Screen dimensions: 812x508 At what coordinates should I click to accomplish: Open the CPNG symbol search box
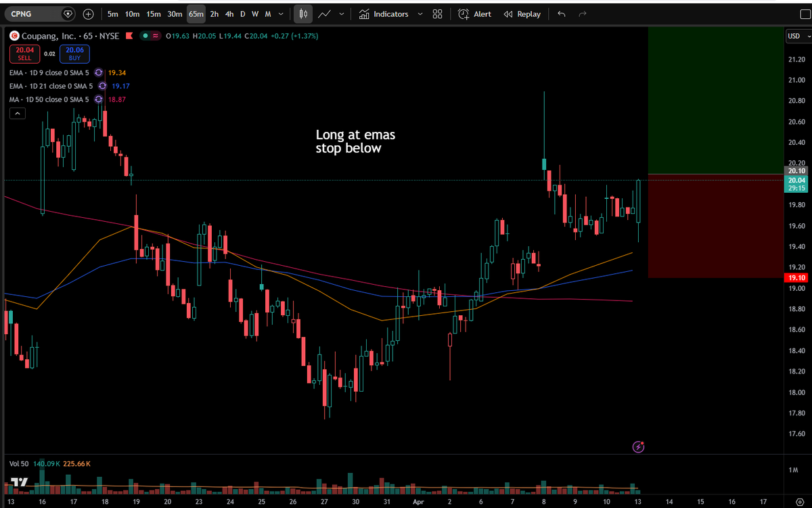[x=39, y=14]
